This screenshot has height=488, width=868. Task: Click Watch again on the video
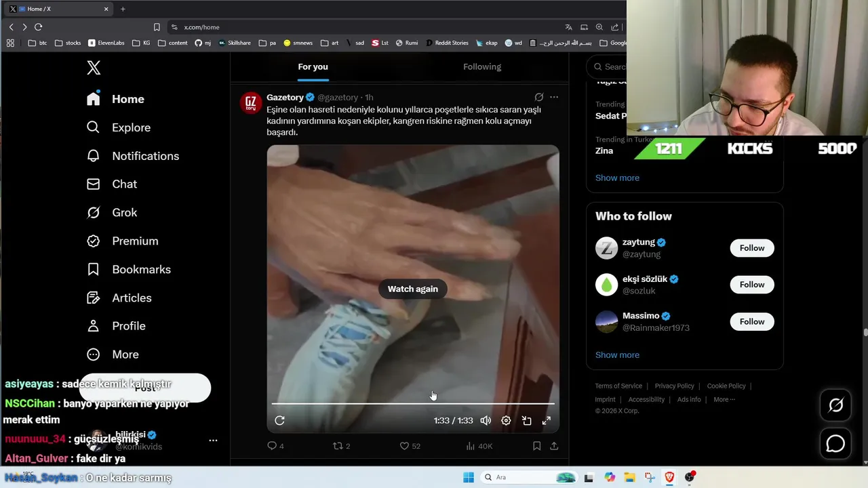click(412, 289)
